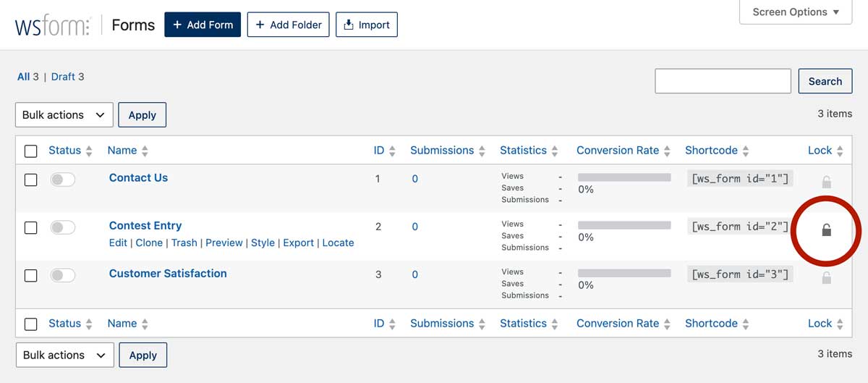
Task: Open the top Bulk actions dropdown
Action: click(x=64, y=115)
